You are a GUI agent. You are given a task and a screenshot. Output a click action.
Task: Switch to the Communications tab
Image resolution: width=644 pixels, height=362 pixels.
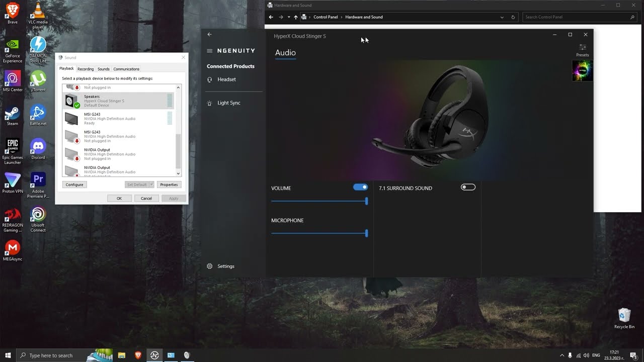(126, 69)
